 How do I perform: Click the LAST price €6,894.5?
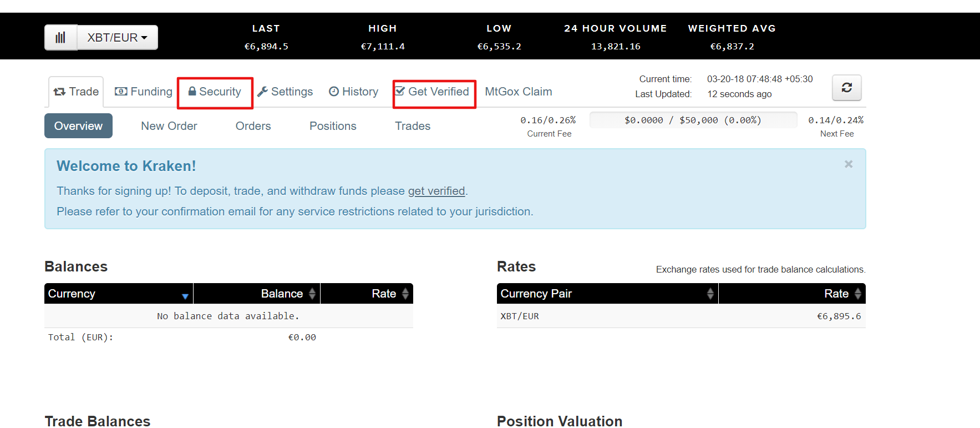tap(266, 47)
